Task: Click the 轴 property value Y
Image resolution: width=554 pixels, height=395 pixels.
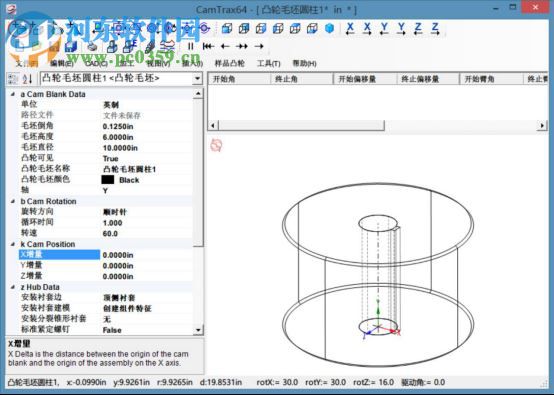Action: pyautogui.click(x=105, y=191)
